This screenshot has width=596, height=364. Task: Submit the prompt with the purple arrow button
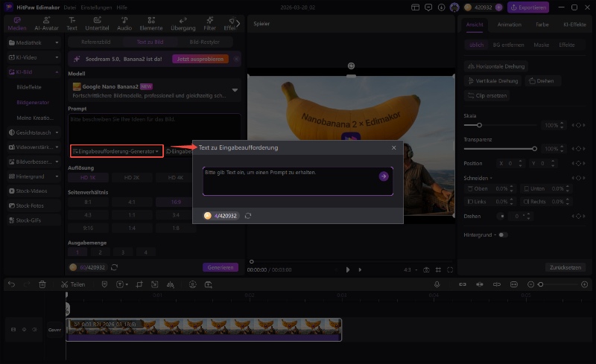pyautogui.click(x=384, y=176)
